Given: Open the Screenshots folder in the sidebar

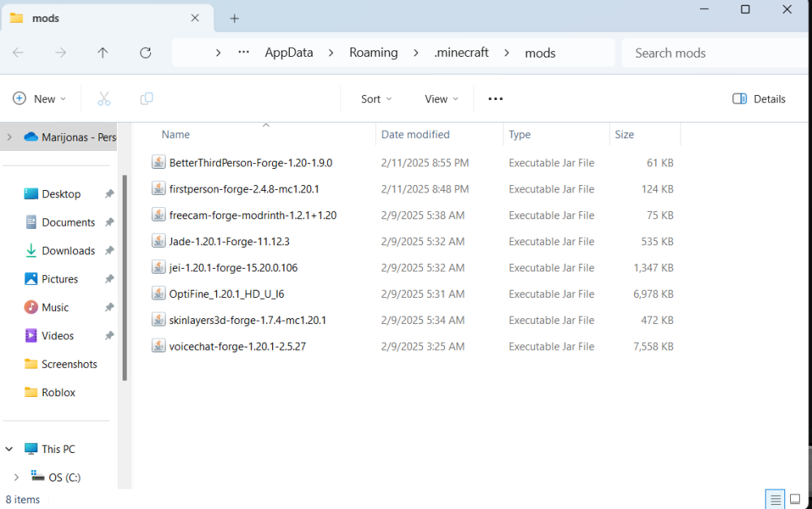Looking at the screenshot, I should [x=69, y=364].
